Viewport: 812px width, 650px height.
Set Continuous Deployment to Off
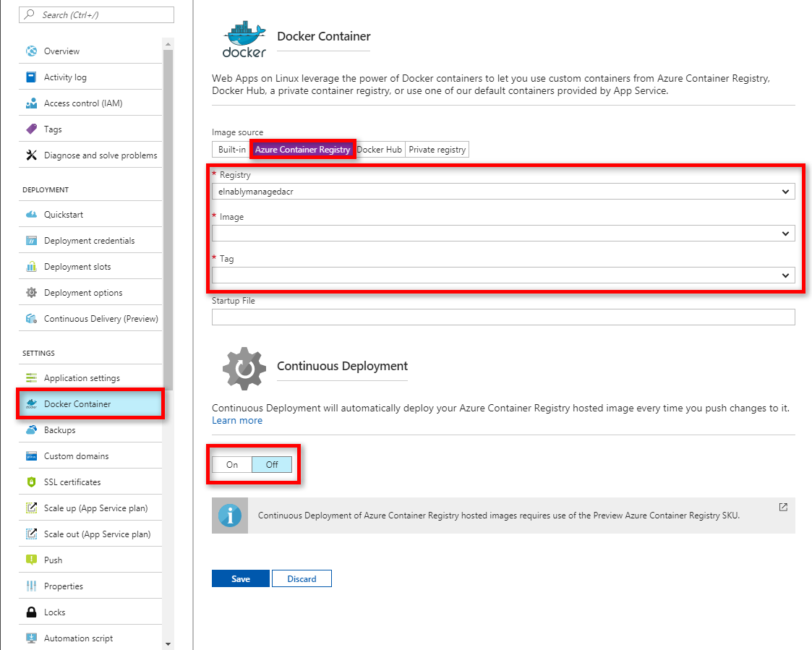272,465
